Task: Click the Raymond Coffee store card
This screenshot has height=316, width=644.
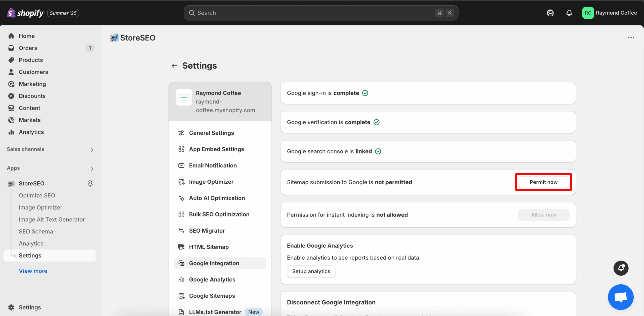Action: point(220,102)
